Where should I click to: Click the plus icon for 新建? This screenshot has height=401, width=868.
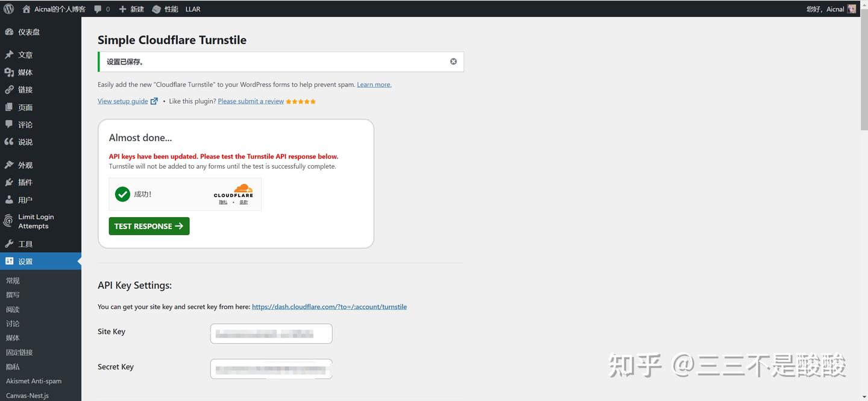pos(122,9)
